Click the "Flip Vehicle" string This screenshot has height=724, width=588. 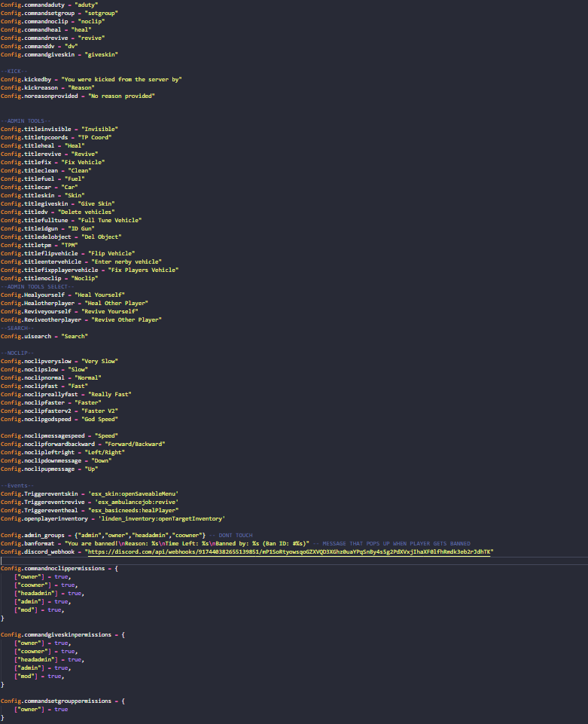click(111, 255)
